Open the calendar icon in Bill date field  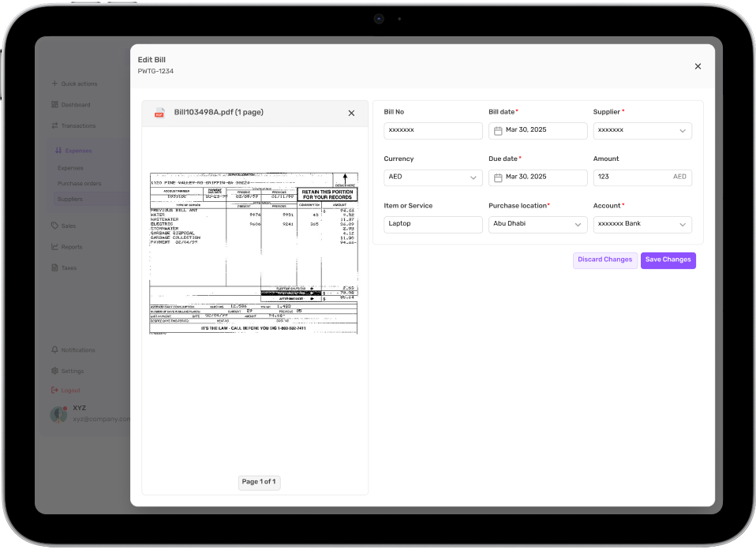[497, 130]
